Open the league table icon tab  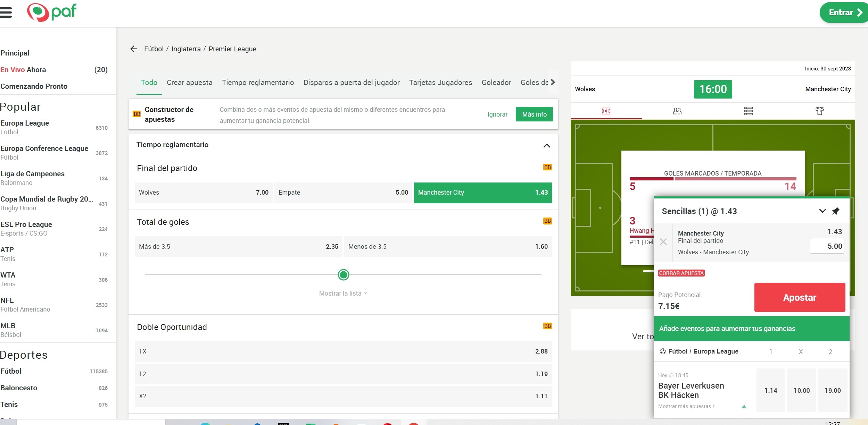point(749,111)
